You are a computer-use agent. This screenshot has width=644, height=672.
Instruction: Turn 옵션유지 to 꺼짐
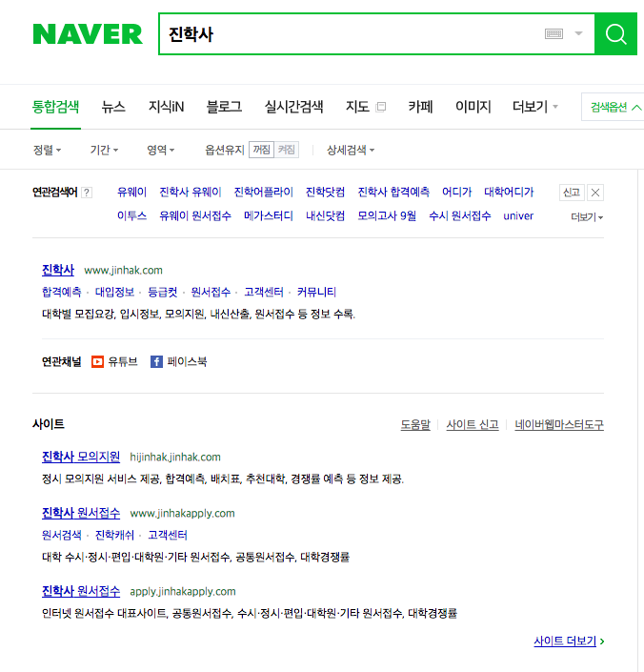[x=262, y=150]
